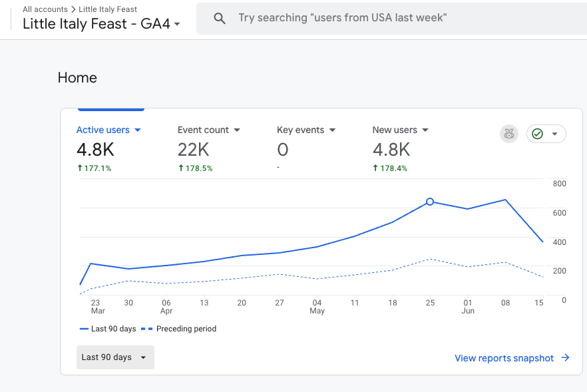Click the Home page heading
This screenshot has width=587, height=392.
[77, 78]
